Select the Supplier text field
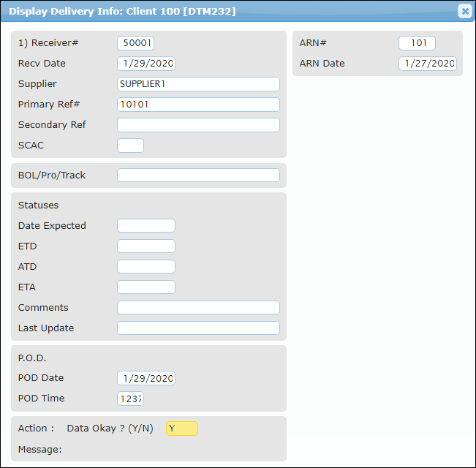Viewport: 476px width, 468px height. [x=198, y=84]
